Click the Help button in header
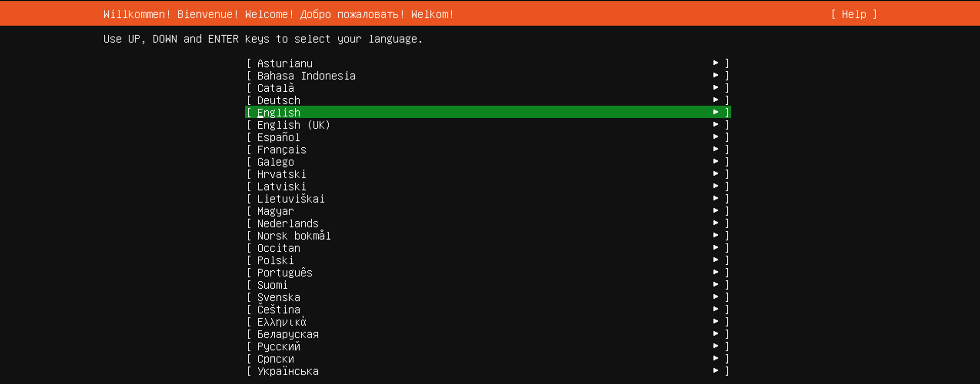Viewport: 980px width, 384px height. click(854, 14)
